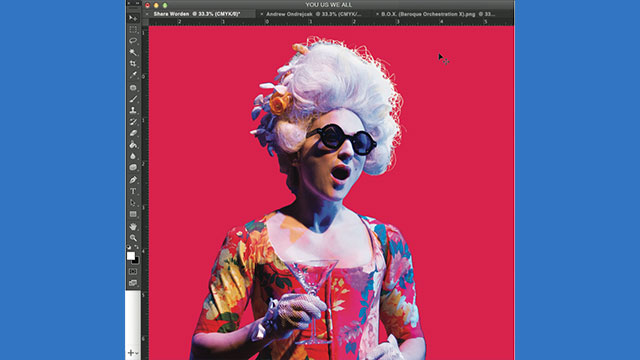Open the white foreground color swatch
Screen dimensions: 640x360
click(x=131, y=256)
